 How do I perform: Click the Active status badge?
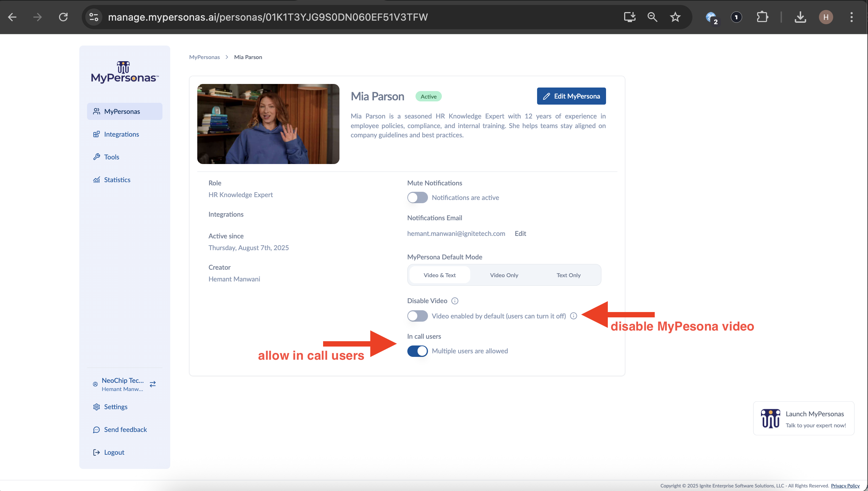click(x=429, y=96)
